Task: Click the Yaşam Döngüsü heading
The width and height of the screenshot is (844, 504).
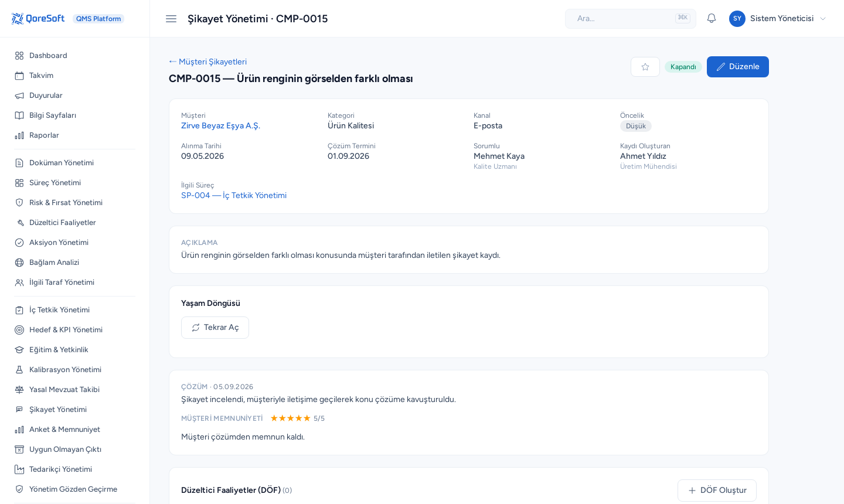Action: click(x=210, y=303)
